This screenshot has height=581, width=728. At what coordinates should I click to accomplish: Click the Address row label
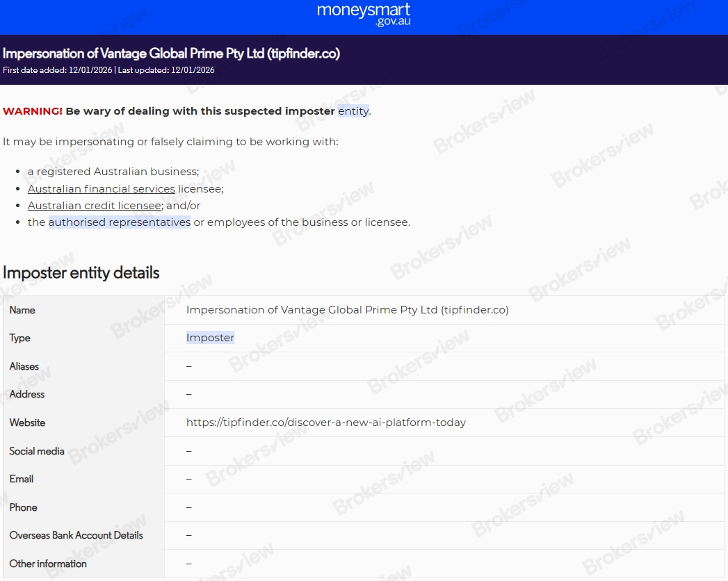coord(27,394)
